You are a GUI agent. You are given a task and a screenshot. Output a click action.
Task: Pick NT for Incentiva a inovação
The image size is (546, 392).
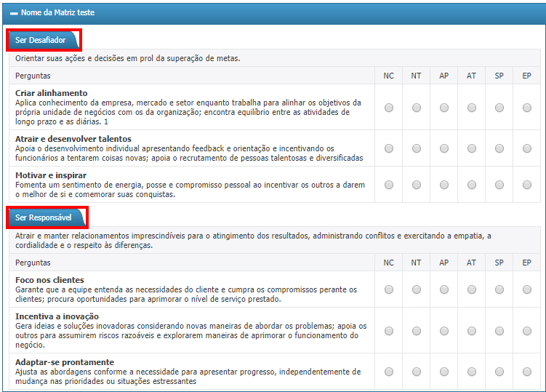click(x=417, y=331)
